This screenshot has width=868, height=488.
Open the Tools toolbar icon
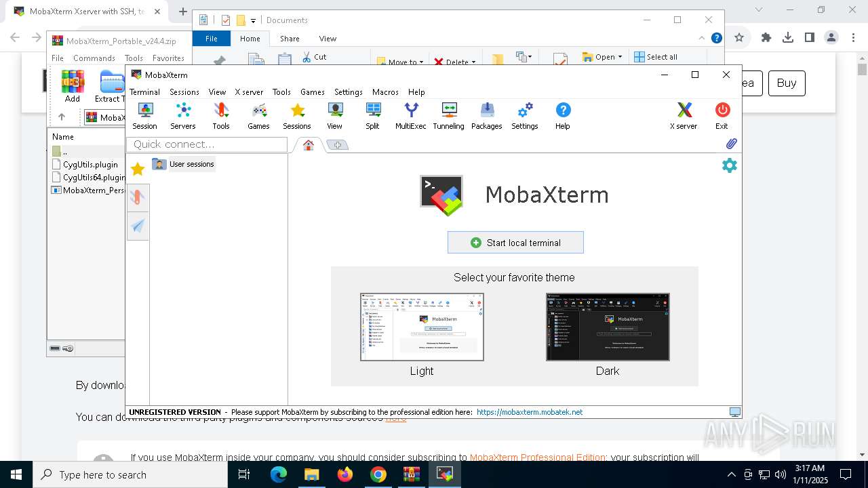(x=221, y=116)
